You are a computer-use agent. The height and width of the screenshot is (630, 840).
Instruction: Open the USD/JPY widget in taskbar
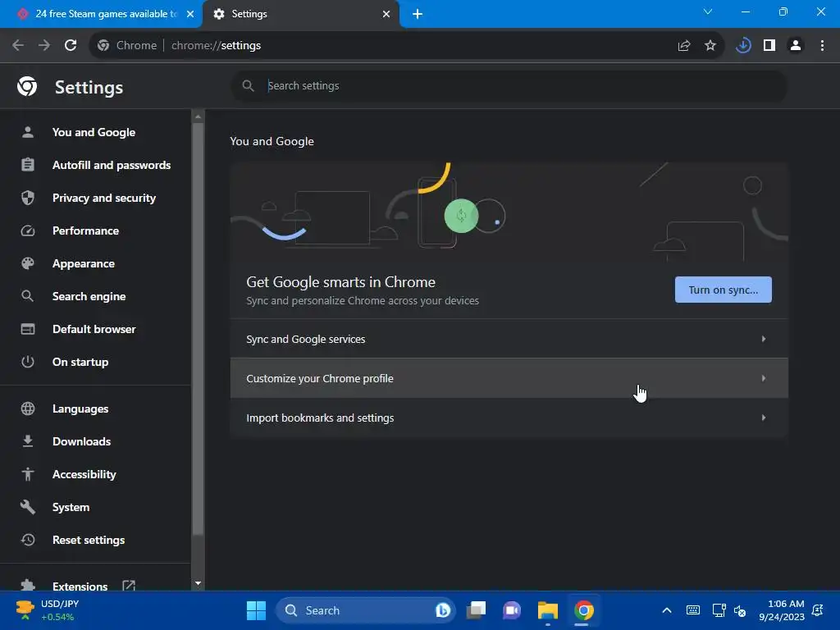(48, 610)
